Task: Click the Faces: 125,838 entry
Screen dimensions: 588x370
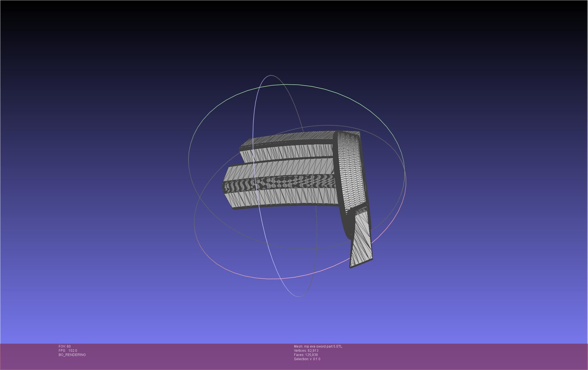Action: [x=306, y=355]
